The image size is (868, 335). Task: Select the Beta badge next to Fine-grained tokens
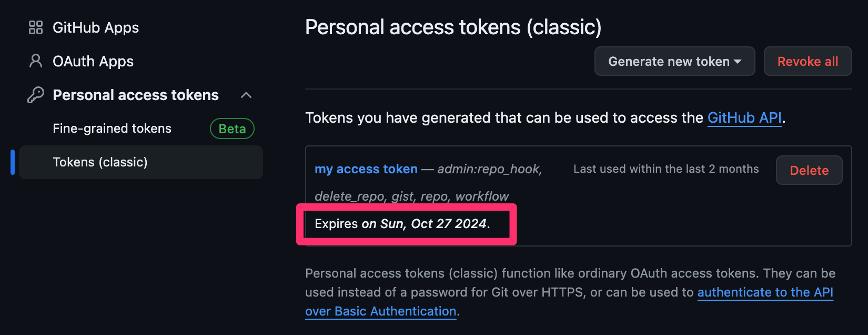(x=232, y=129)
